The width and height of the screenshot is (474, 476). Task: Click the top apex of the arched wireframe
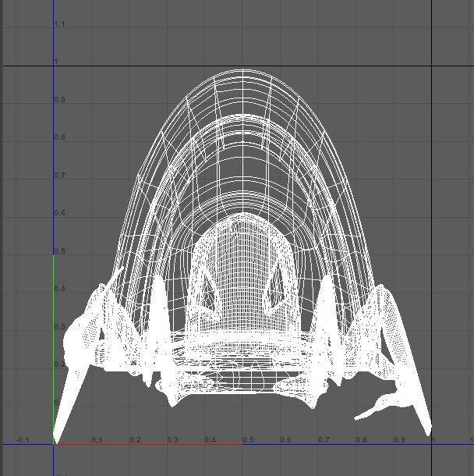(x=242, y=69)
